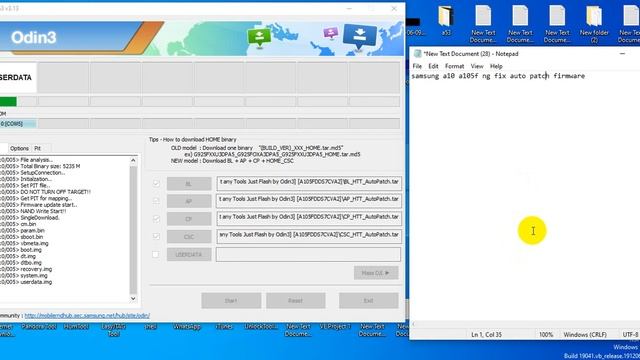The image size is (640, 360).
Task: Open the a53 folder on desktop
Action: point(446,20)
